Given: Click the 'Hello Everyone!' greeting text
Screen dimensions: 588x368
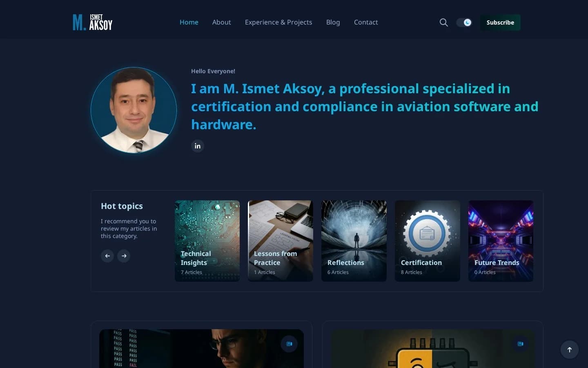Looking at the screenshot, I should click(213, 71).
